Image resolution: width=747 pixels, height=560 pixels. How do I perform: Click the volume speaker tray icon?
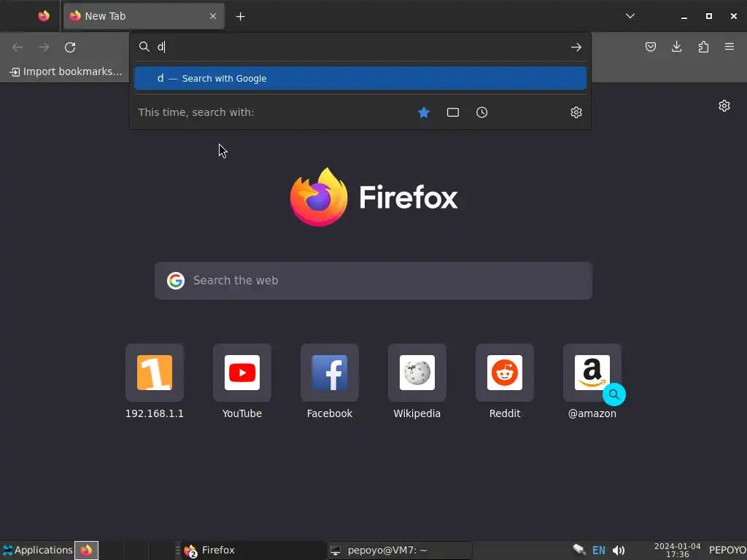pos(619,551)
